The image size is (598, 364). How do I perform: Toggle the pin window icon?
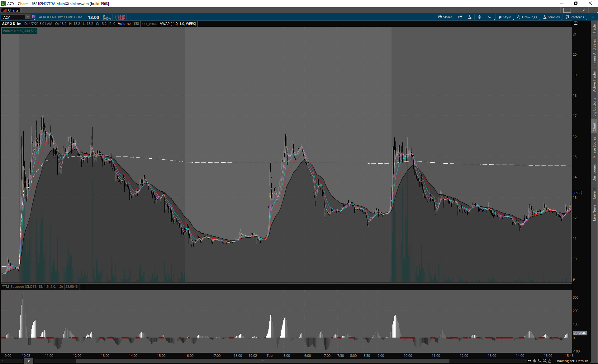pos(584,10)
